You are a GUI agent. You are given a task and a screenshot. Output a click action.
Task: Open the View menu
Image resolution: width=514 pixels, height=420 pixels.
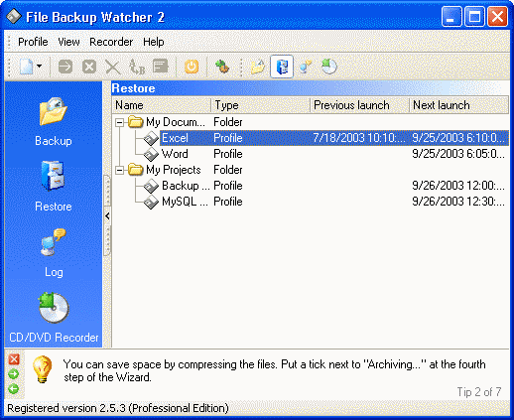coord(68,42)
